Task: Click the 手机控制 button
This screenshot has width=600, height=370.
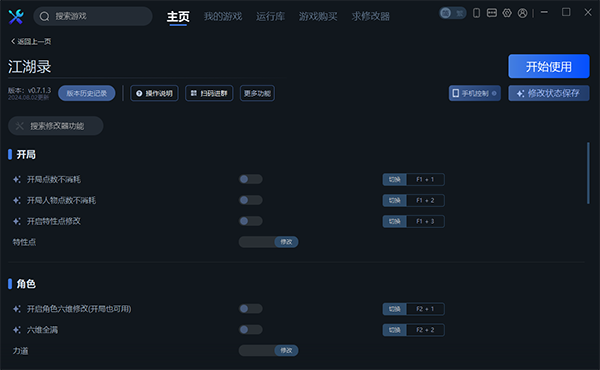Action: tap(475, 93)
